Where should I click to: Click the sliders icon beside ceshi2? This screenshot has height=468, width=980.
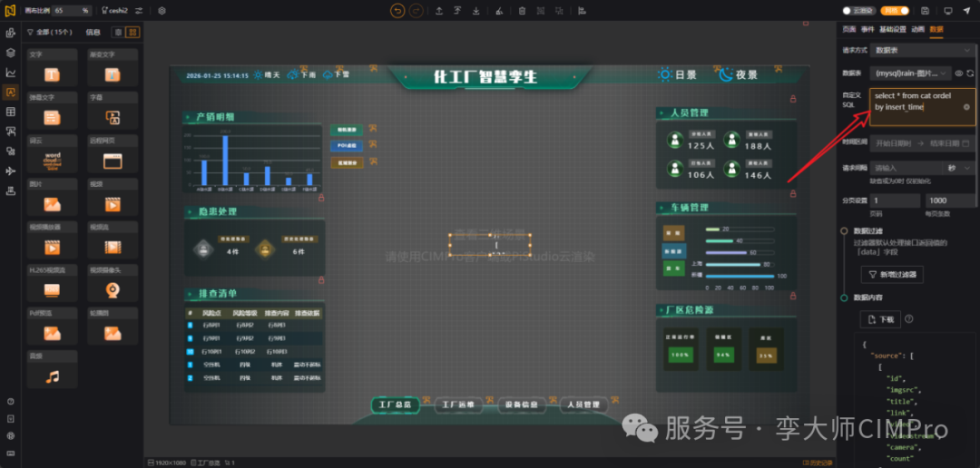coord(139,11)
